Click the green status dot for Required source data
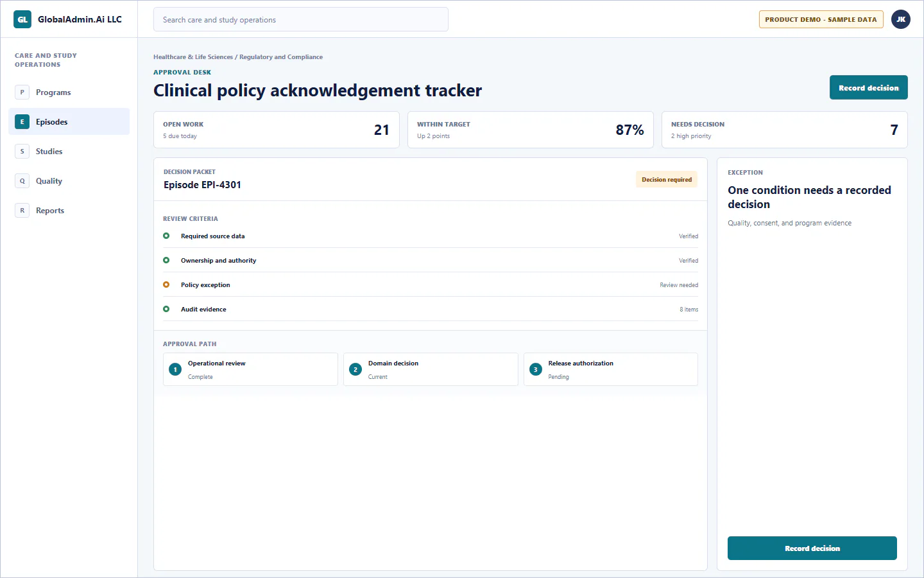 coord(166,236)
